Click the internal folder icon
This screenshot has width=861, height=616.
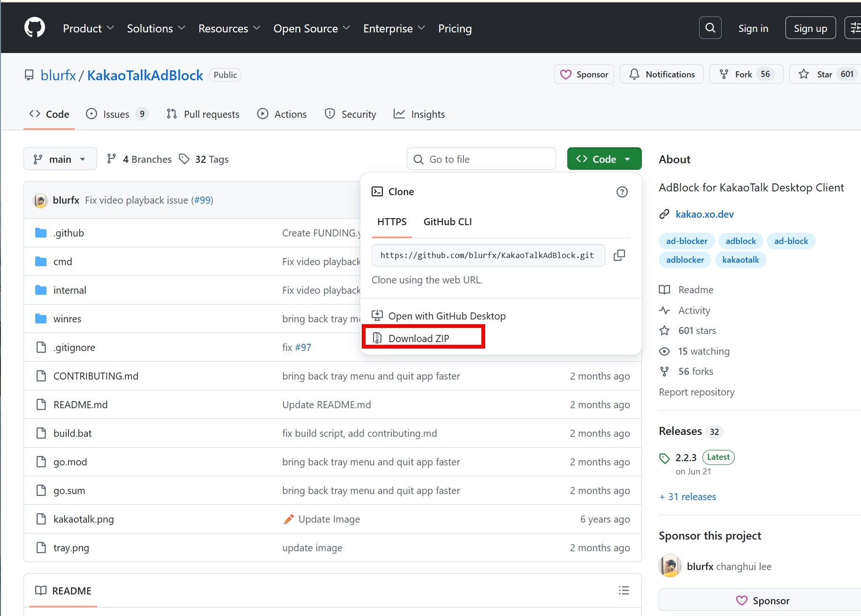pyautogui.click(x=41, y=290)
